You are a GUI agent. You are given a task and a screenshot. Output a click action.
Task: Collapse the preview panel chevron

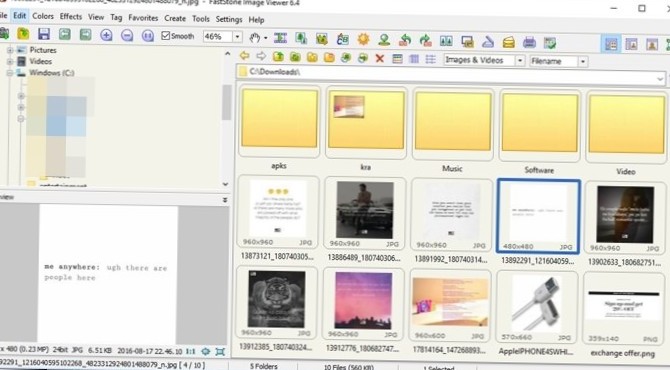click(x=225, y=200)
